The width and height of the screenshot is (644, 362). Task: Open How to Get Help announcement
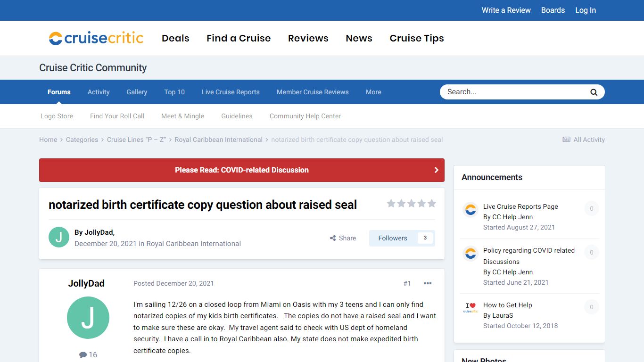(x=507, y=305)
